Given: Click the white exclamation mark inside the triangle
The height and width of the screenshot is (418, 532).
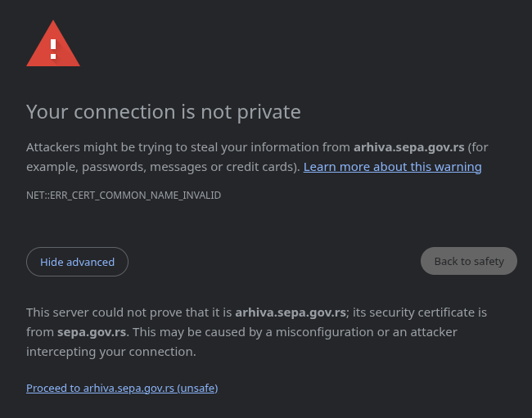Looking at the screenshot, I should coord(53,49).
